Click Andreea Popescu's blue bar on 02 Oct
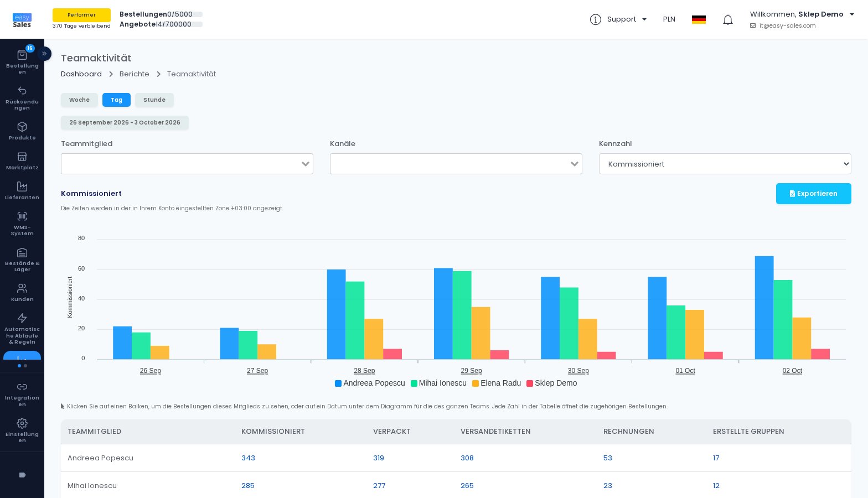The image size is (868, 498). coord(764,308)
